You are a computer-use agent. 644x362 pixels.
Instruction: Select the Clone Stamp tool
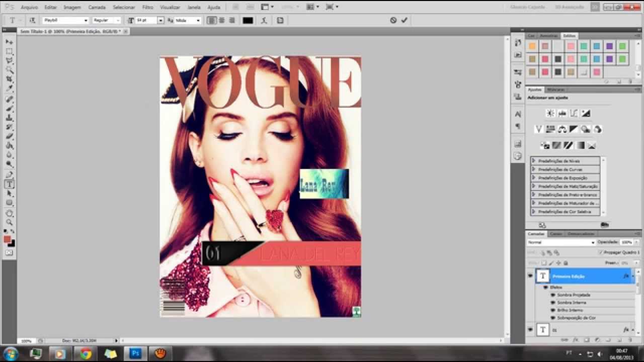click(9, 118)
